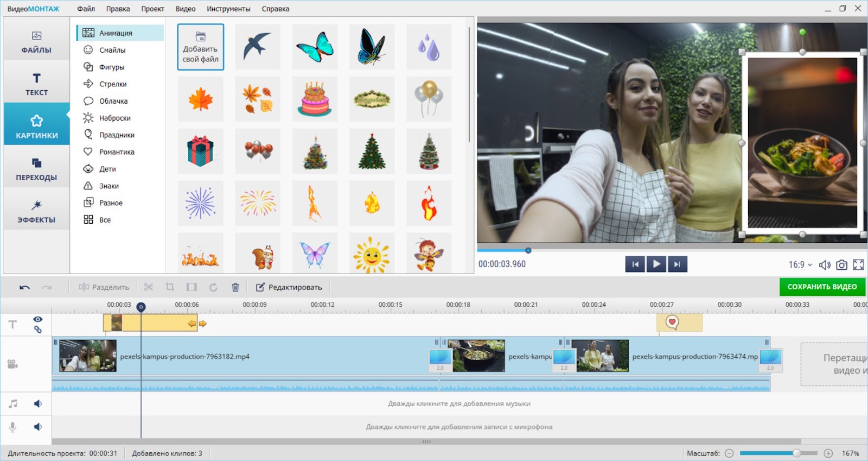Toggle text track visibility eye
868x461 pixels.
click(x=38, y=319)
